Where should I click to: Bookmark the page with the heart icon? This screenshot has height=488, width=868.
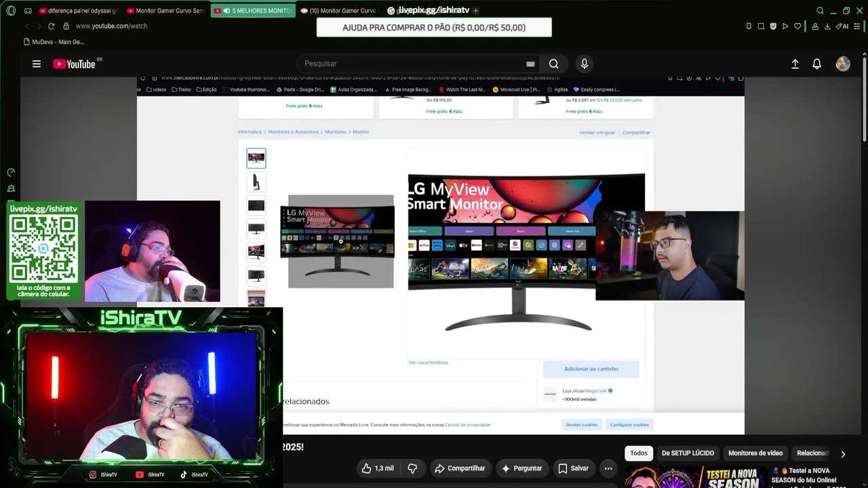[797, 26]
